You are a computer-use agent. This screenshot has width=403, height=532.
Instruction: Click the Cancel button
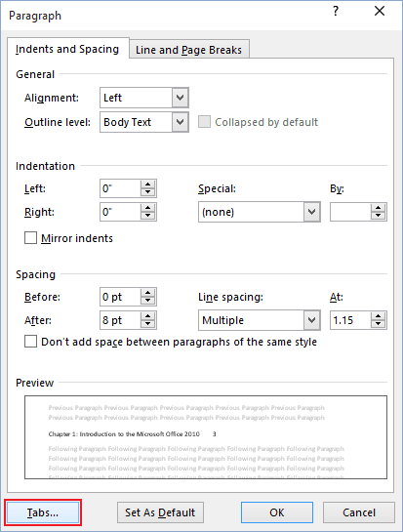coord(359,512)
